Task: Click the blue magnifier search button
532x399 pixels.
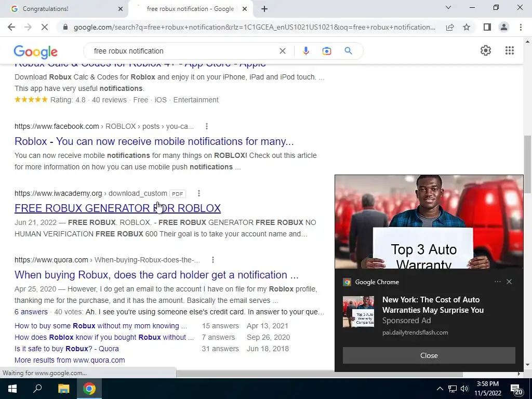Action: pyautogui.click(x=348, y=51)
